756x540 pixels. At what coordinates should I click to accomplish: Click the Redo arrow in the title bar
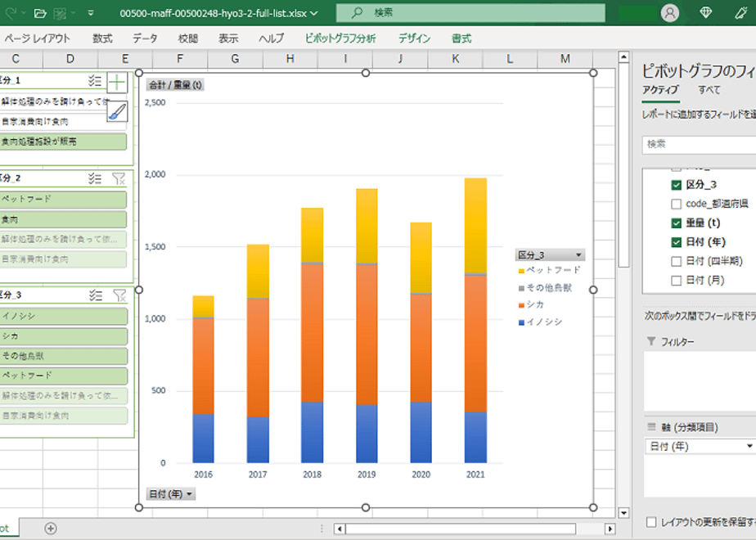pyautogui.click(x=11, y=13)
